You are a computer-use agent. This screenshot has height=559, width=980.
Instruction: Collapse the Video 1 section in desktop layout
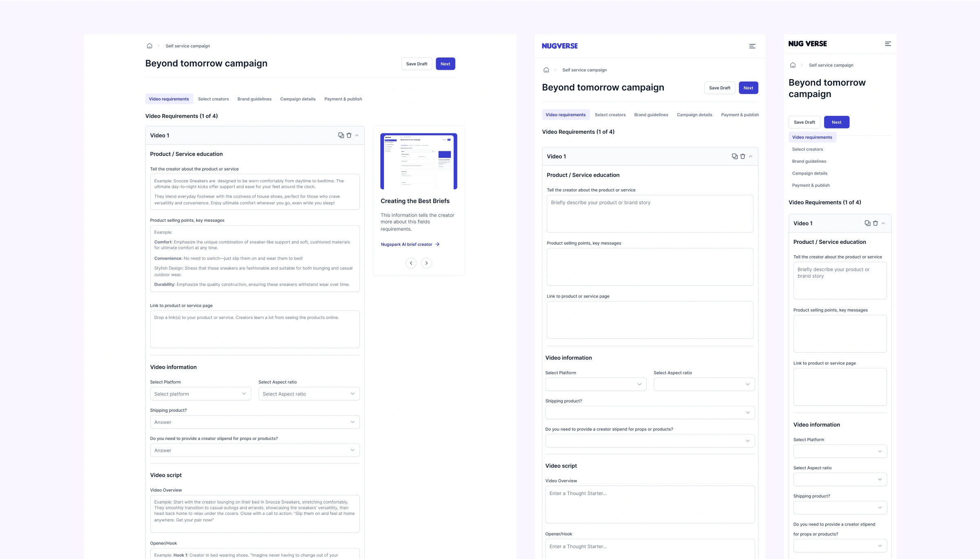[357, 135]
